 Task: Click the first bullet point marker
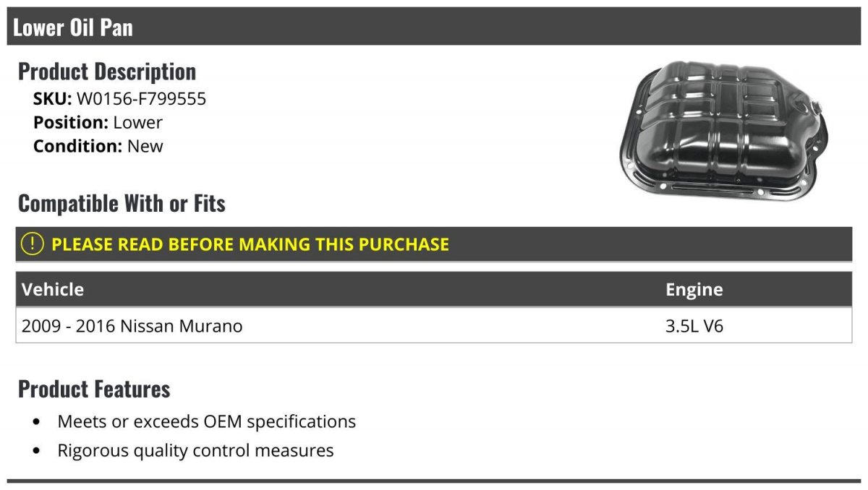point(37,422)
